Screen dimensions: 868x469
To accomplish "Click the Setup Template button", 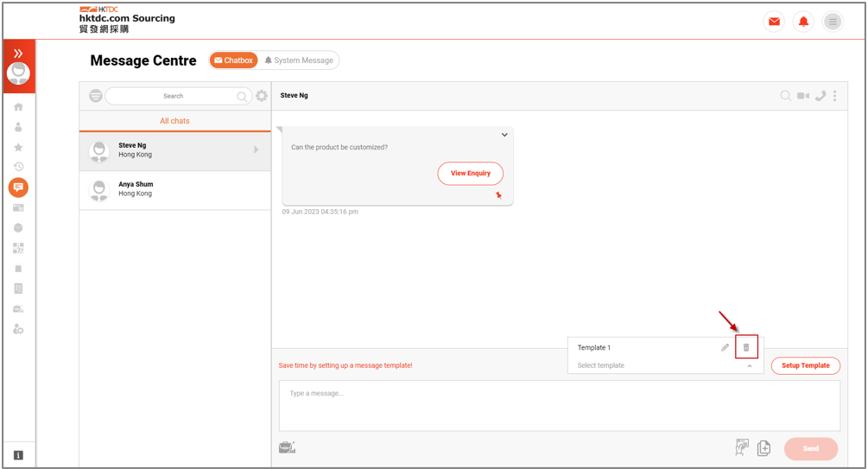I will pos(806,365).
